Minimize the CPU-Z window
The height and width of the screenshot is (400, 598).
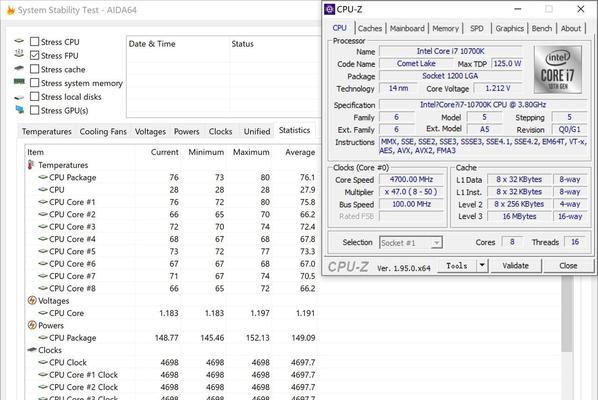[x=518, y=9]
